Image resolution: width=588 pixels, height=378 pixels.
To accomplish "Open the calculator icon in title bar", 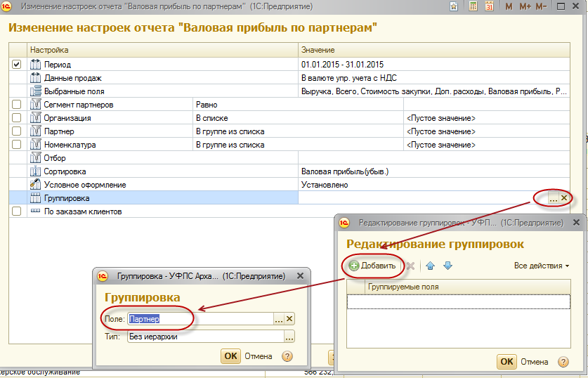I will coord(473,6).
